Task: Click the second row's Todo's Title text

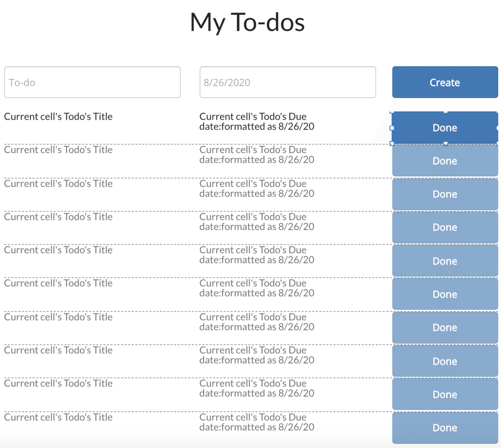Action: (x=58, y=150)
